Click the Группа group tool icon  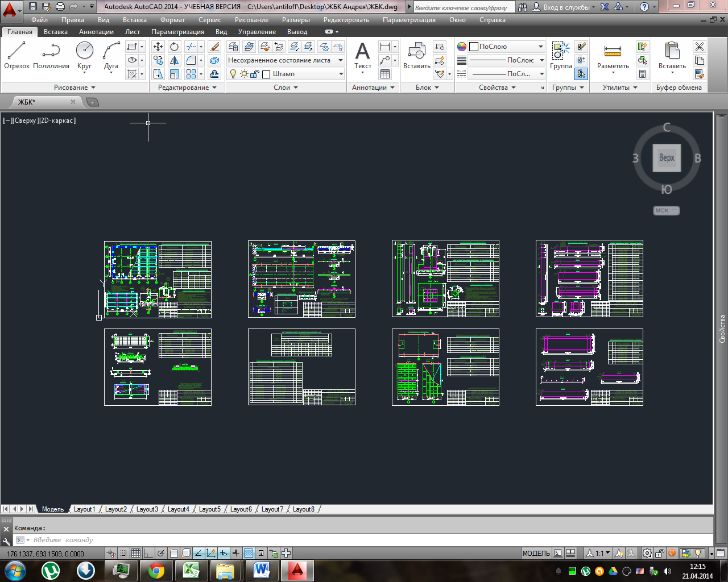561,56
